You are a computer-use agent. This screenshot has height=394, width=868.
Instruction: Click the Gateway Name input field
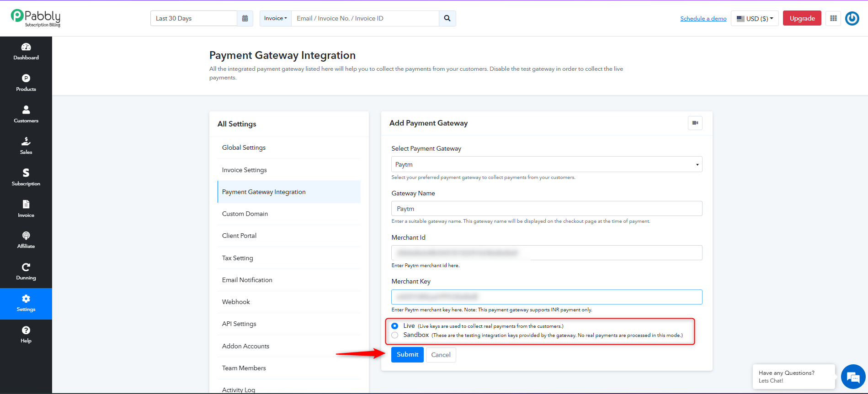click(547, 209)
